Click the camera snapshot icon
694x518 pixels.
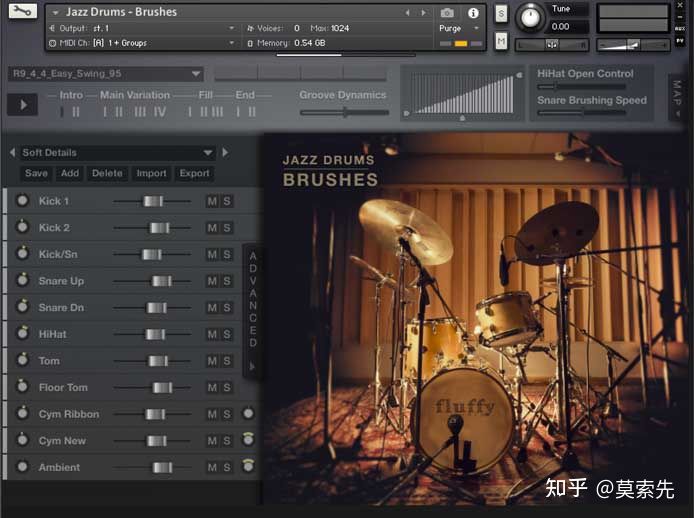coord(447,13)
